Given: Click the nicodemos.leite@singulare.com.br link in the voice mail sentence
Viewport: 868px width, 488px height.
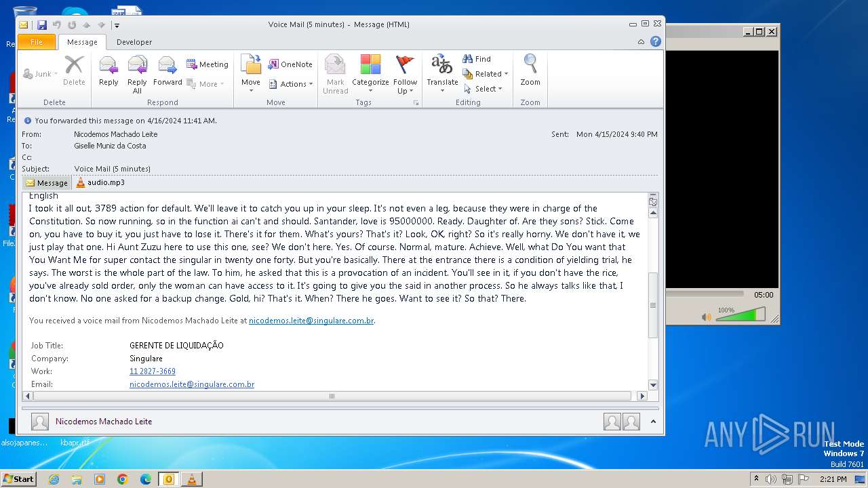Looking at the screenshot, I should pos(311,321).
